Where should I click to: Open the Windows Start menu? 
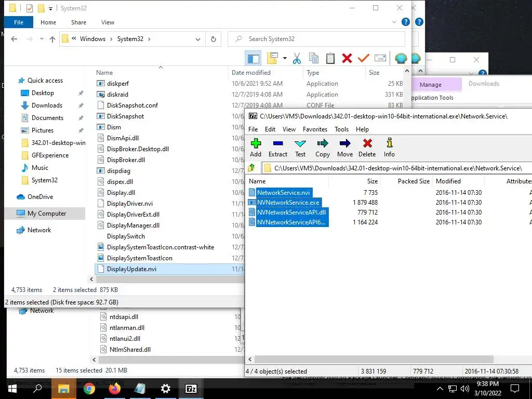[12, 389]
